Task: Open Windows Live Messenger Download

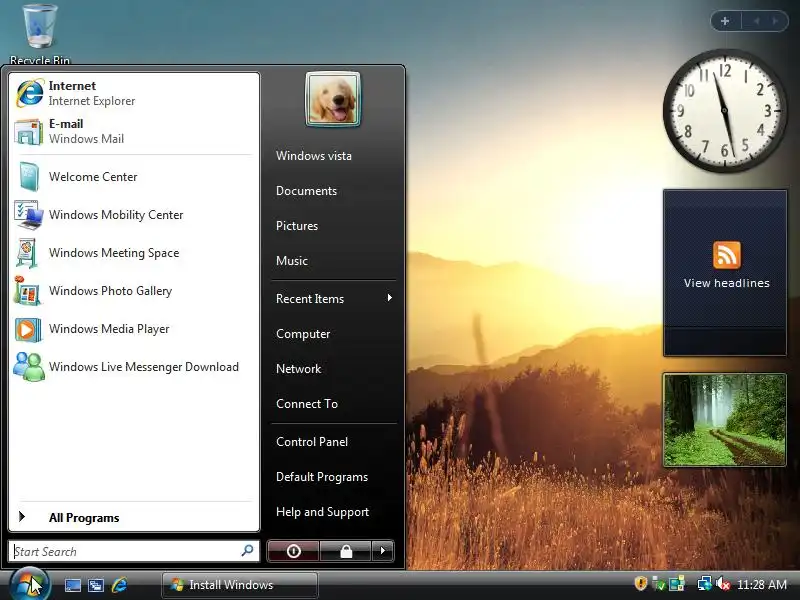Action: tap(134, 367)
